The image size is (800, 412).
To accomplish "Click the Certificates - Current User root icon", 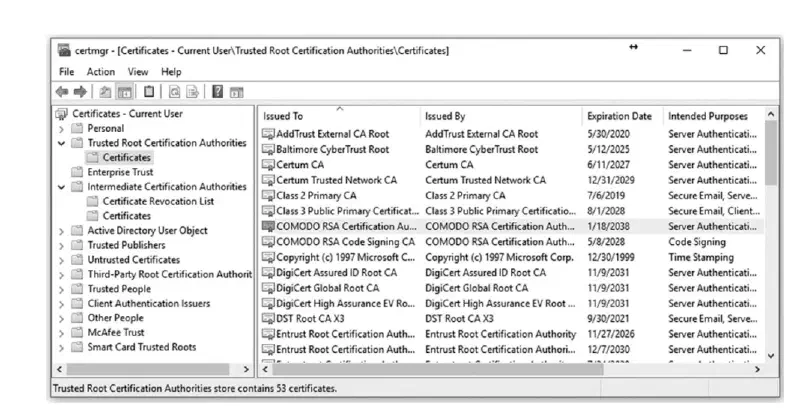I will tap(62, 114).
